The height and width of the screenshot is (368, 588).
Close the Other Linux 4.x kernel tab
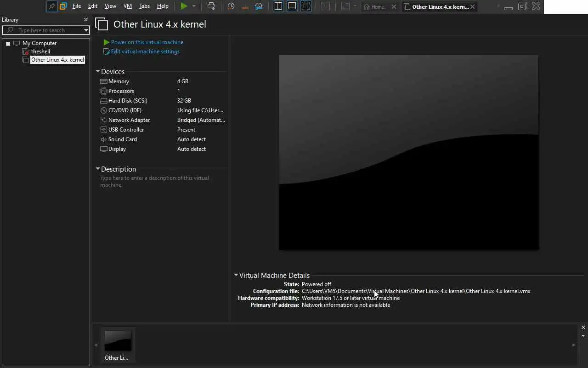(x=472, y=7)
